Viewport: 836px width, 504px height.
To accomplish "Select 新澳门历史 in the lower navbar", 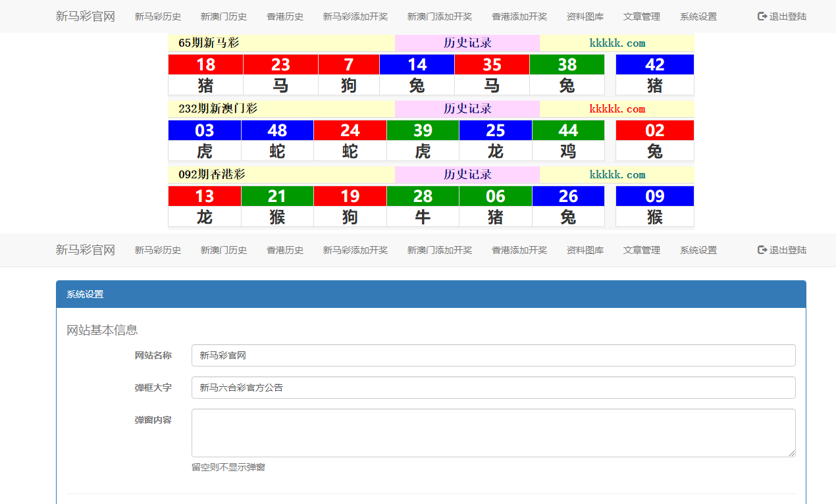I will (224, 250).
